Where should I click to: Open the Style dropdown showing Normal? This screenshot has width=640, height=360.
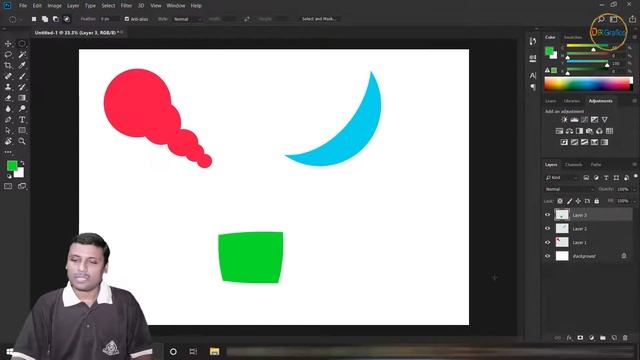pos(188,19)
